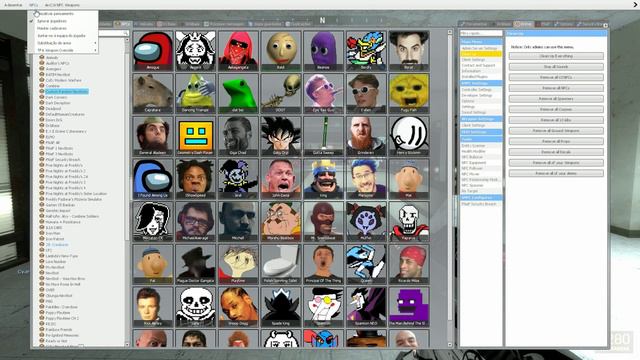Spawn the Giga Chad nextbot

coord(238,136)
